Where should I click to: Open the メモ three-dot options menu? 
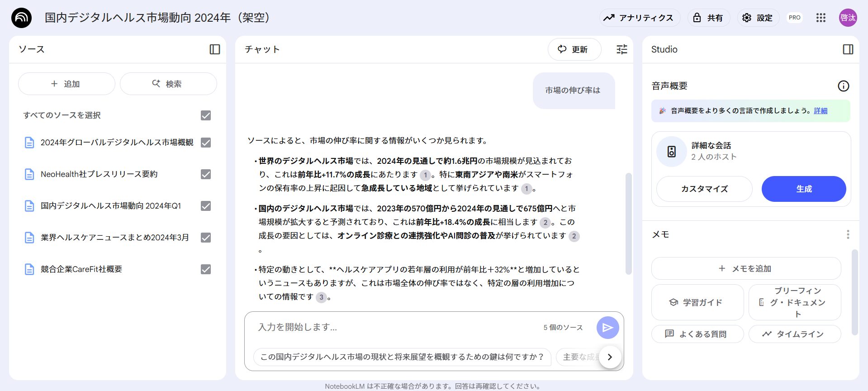[848, 234]
